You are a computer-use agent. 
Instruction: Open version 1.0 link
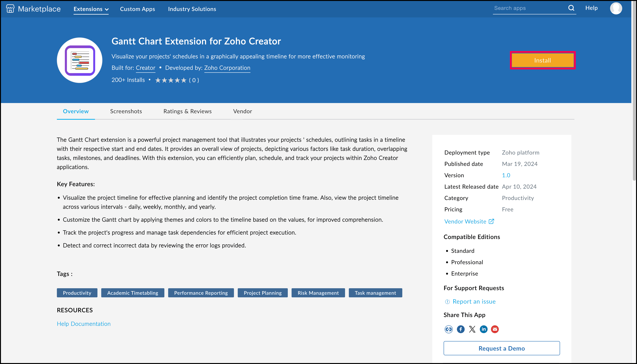[x=506, y=175]
